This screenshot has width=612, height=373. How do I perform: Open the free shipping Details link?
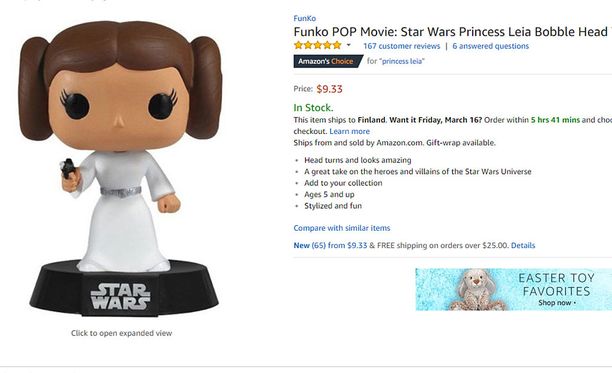click(x=523, y=245)
